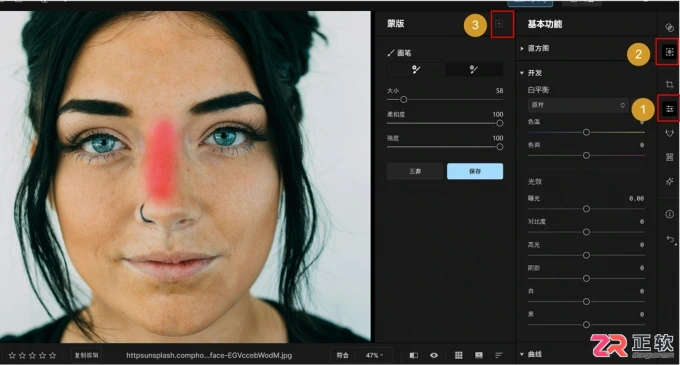This screenshot has height=365, width=680.
Task: Click the 曝光 exposure slider handle
Action: click(586, 209)
